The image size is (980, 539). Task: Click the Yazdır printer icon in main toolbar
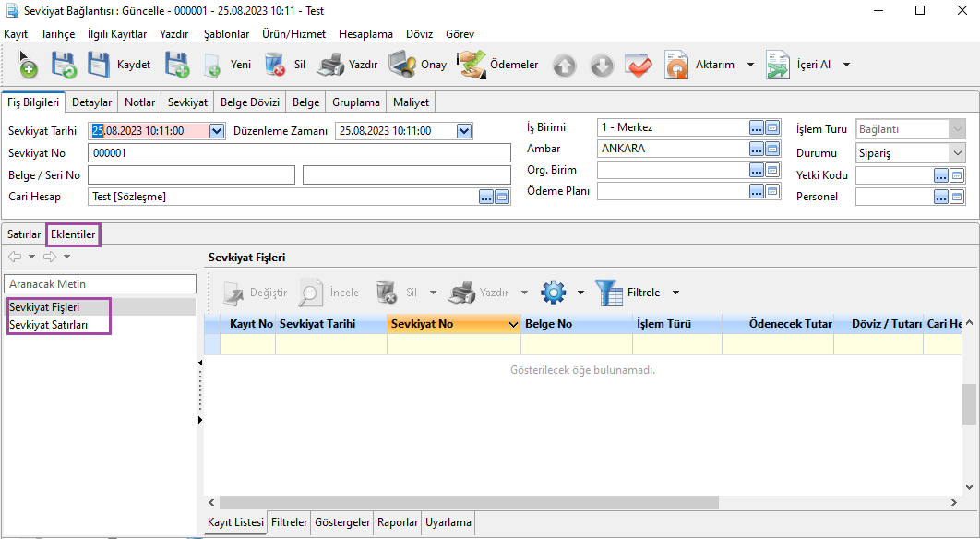pos(329,65)
